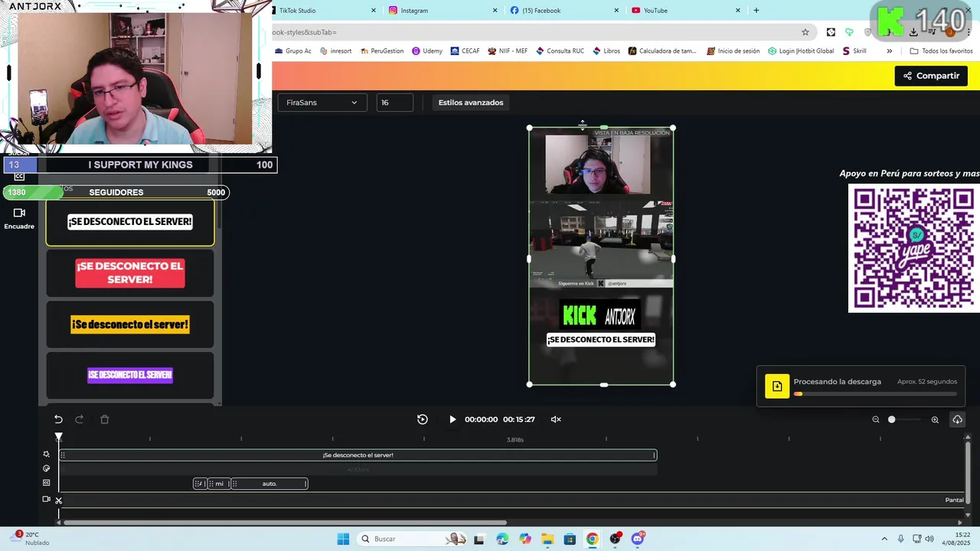Click the palette sticker track icon

[x=47, y=468]
